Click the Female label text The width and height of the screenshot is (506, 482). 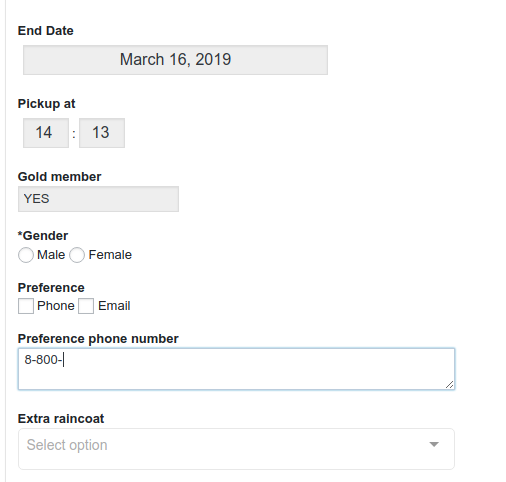click(x=110, y=255)
